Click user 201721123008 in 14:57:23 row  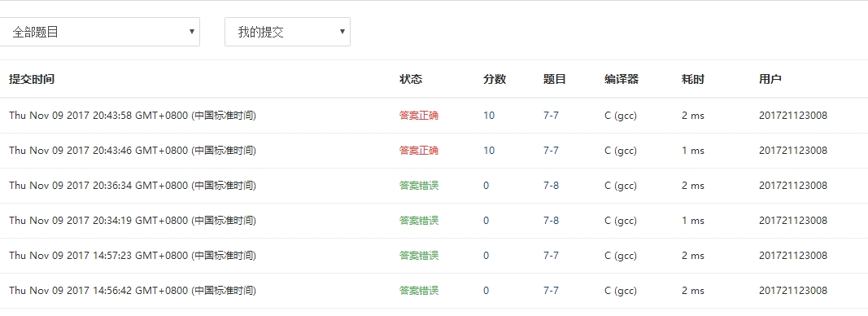[792, 256]
